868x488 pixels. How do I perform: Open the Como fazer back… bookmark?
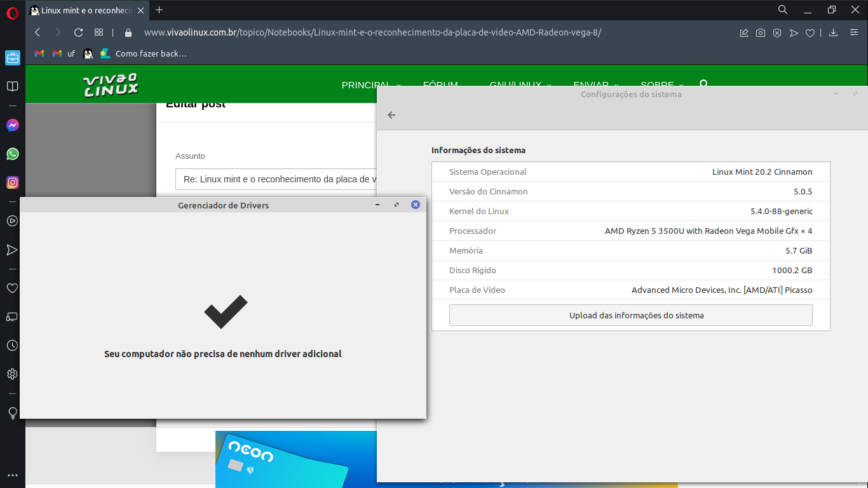pyautogui.click(x=144, y=53)
